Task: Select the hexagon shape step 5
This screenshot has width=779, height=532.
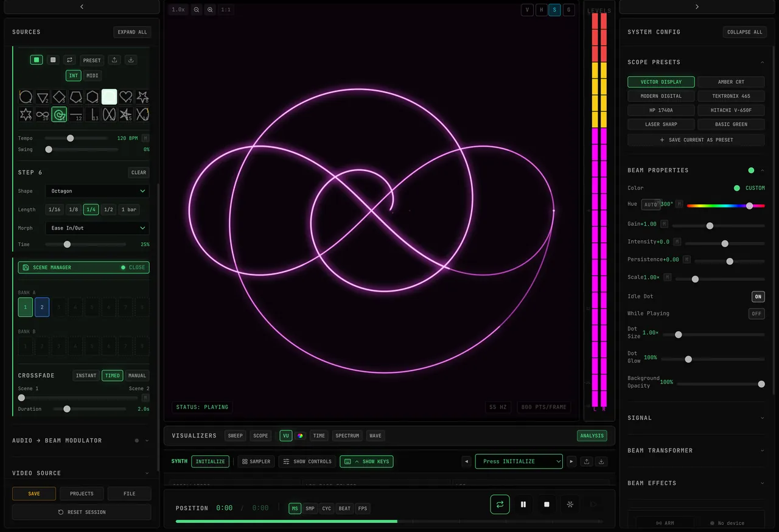Action: [x=93, y=97]
